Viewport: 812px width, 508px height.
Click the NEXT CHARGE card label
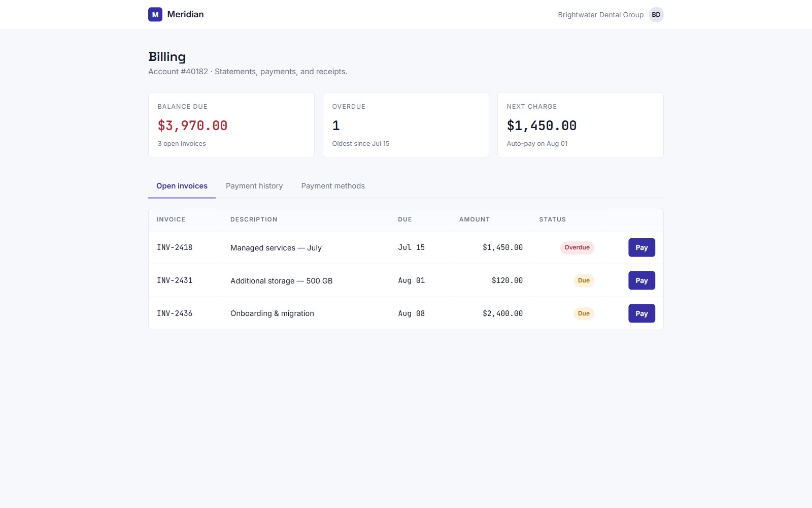pos(531,107)
